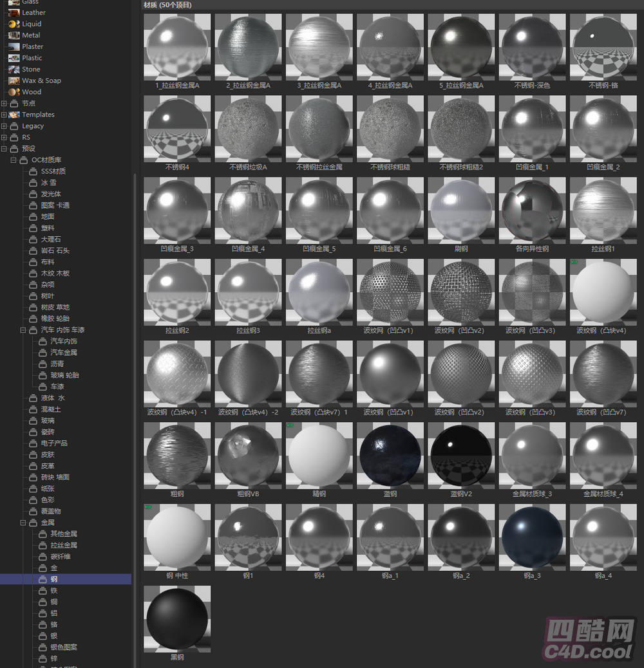The height and width of the screenshot is (668, 644).
Task: Click the Metal category icon
Action: 14,35
